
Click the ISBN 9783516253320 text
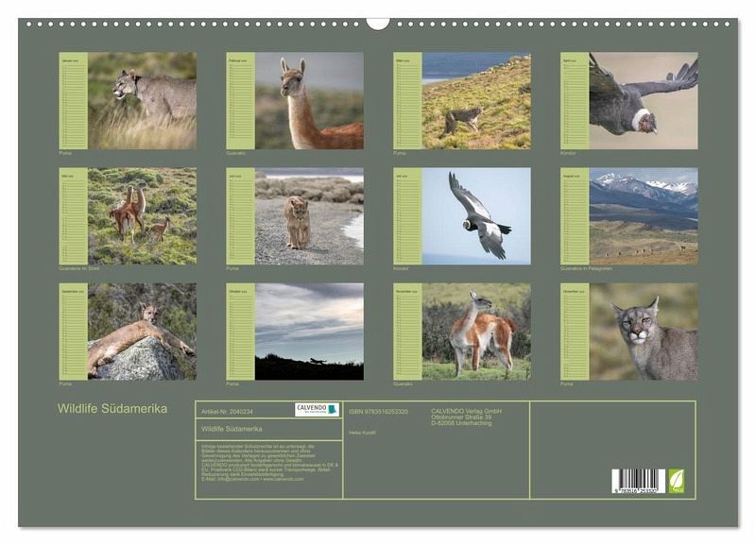pos(378,412)
